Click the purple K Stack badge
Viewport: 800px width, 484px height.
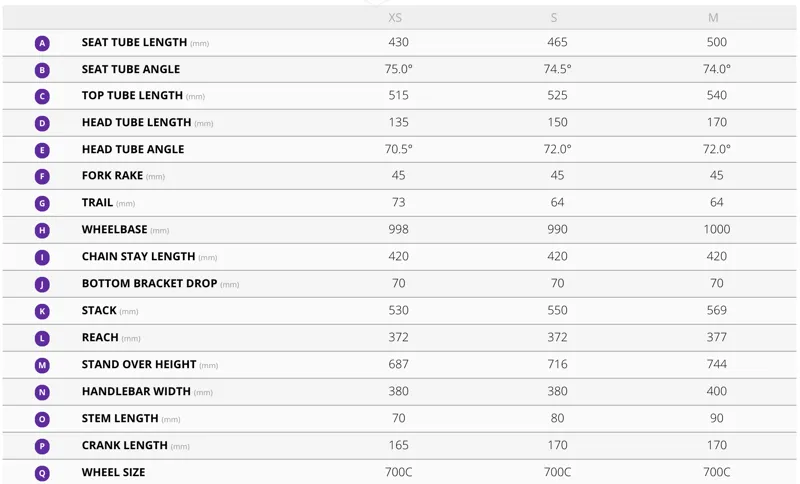(x=42, y=311)
